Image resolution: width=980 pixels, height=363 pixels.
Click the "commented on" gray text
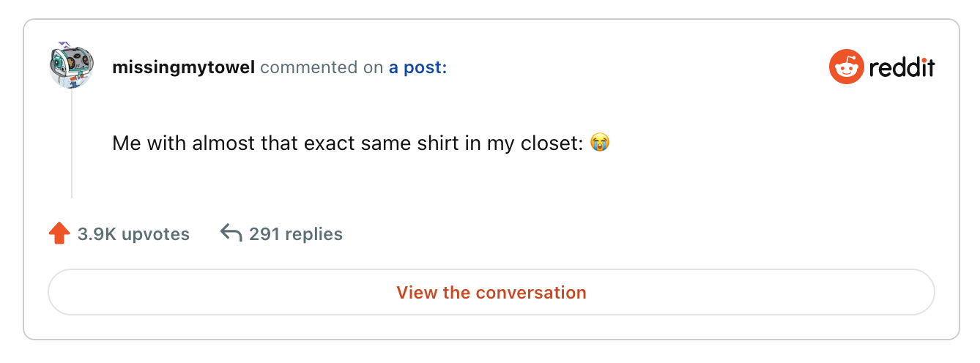(322, 68)
